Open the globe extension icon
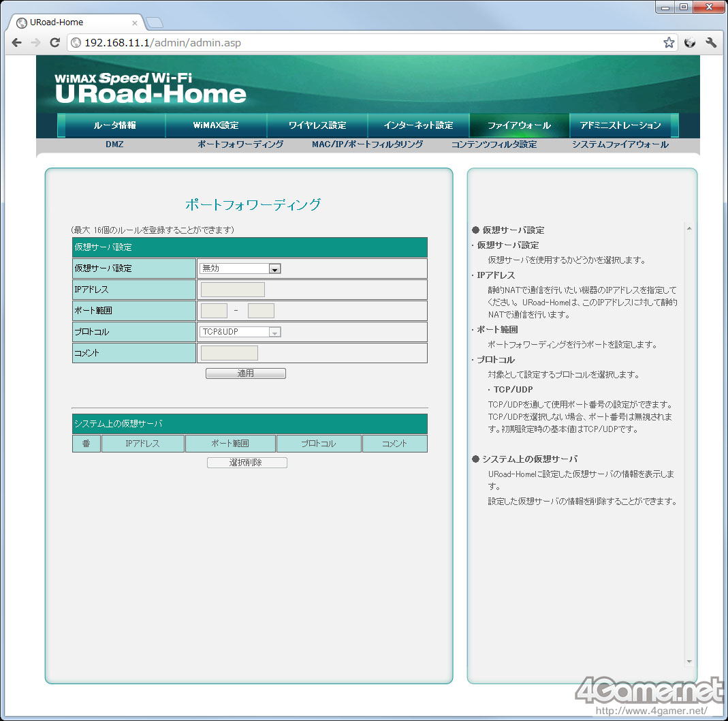 click(x=690, y=43)
